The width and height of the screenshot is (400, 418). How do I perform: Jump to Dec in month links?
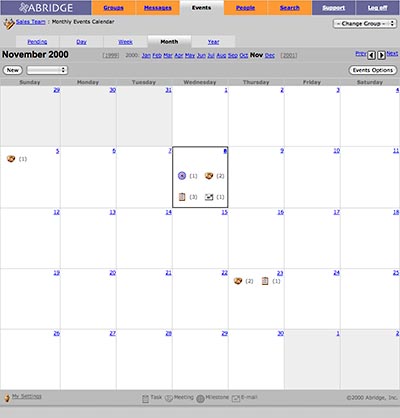[270, 55]
